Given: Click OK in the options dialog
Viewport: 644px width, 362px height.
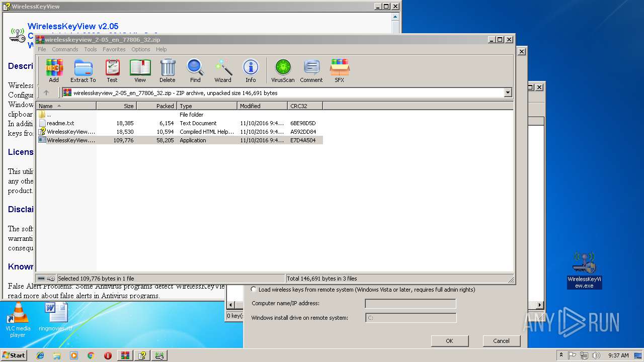Looking at the screenshot, I should point(449,341).
